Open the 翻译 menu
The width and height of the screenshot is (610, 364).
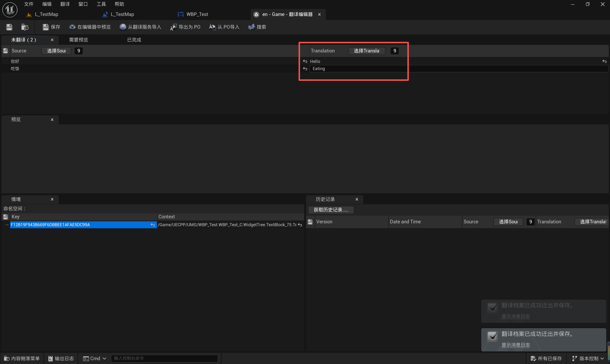click(65, 4)
